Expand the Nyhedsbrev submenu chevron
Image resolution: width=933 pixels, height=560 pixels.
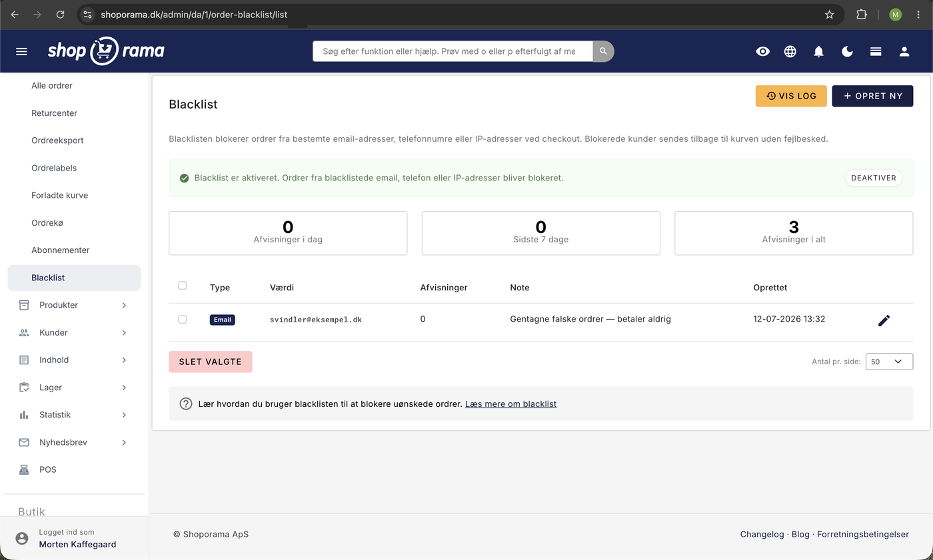(124, 442)
